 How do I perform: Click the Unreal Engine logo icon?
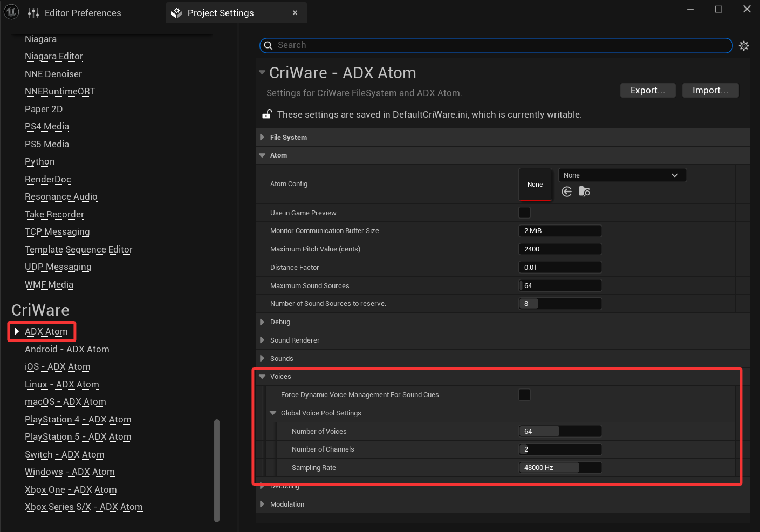click(x=11, y=12)
